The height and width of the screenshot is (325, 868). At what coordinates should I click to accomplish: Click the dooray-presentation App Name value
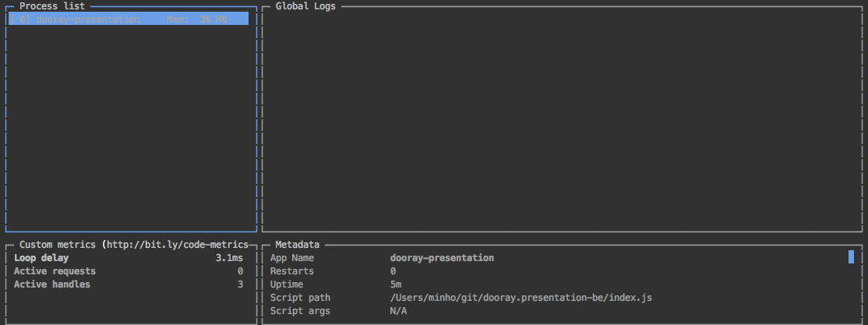point(442,258)
